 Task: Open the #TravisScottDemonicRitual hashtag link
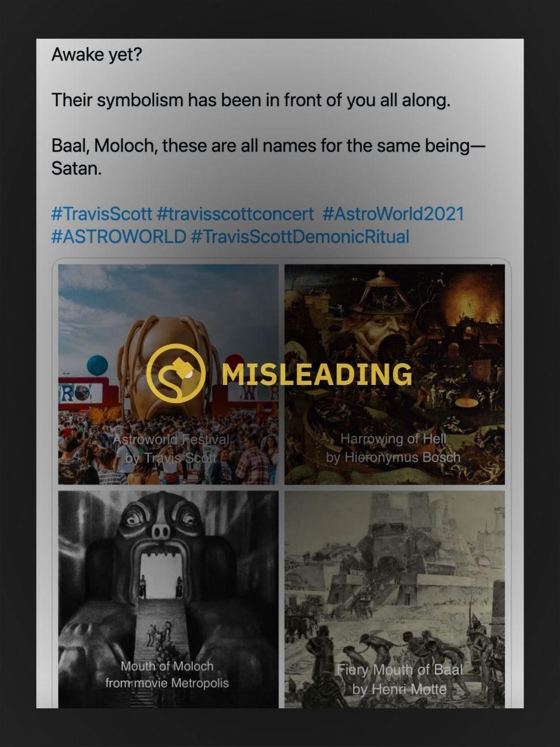(x=300, y=236)
